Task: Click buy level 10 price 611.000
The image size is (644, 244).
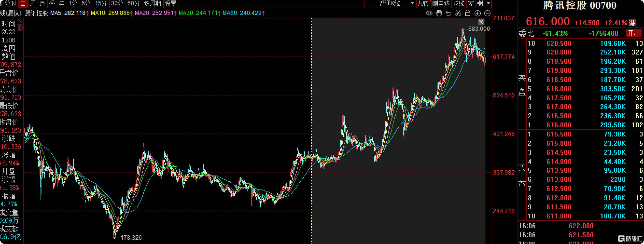Action: (x=559, y=216)
